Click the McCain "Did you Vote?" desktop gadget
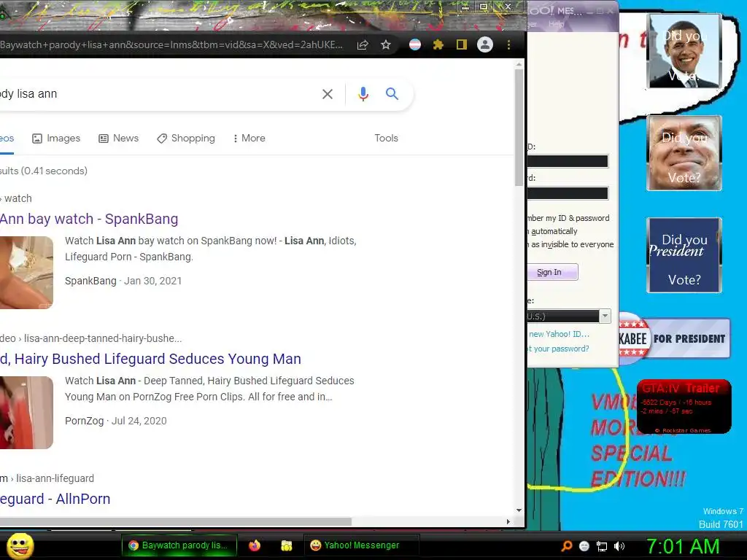This screenshot has height=560, width=747. (x=684, y=153)
